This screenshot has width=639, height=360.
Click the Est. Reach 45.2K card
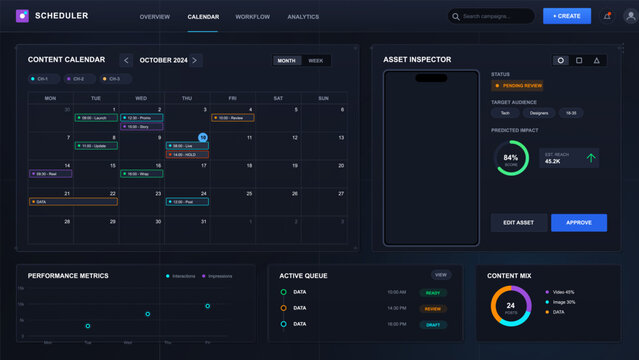[x=569, y=158]
